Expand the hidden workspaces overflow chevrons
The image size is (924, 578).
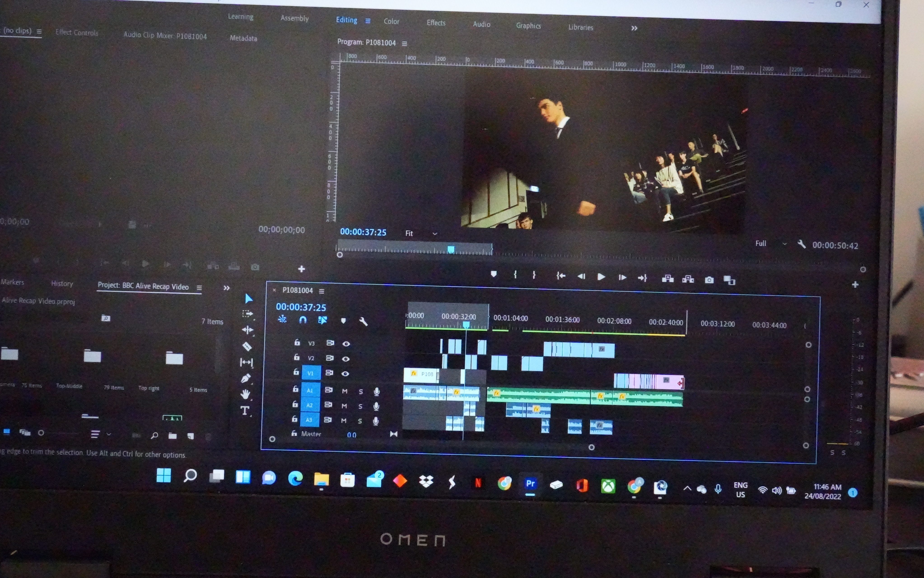634,28
